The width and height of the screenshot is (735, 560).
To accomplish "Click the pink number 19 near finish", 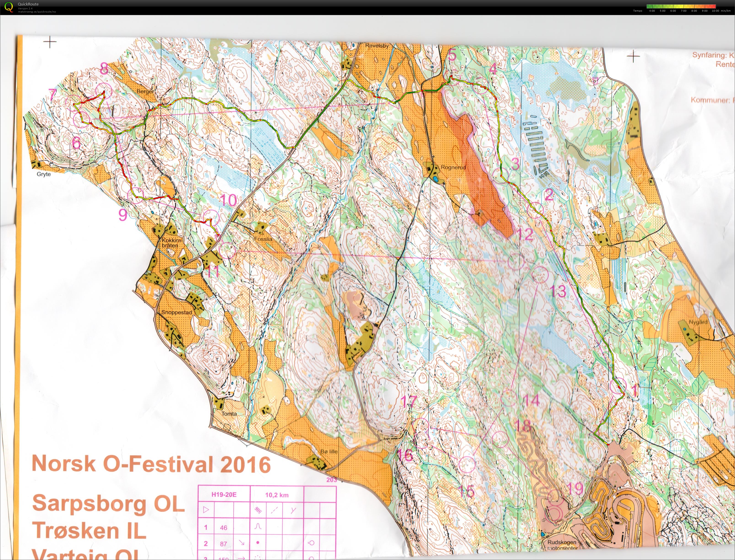I will tap(575, 489).
